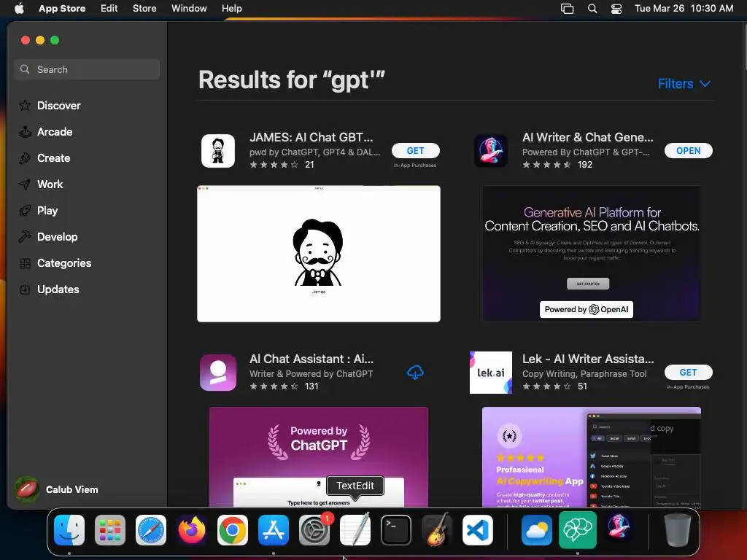This screenshot has height=560, width=747.
Task: View the JAMES app screenshot preview
Action: (319, 254)
